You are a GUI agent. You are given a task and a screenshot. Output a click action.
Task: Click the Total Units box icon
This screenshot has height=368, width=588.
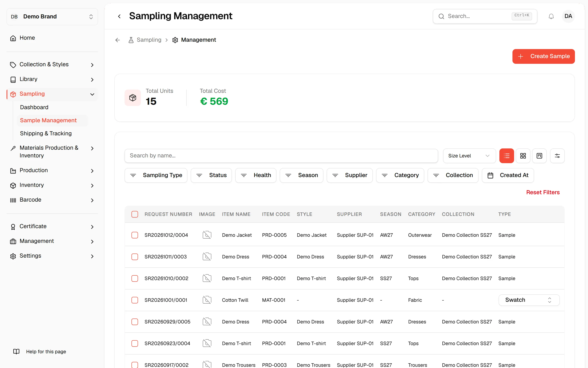click(x=133, y=98)
